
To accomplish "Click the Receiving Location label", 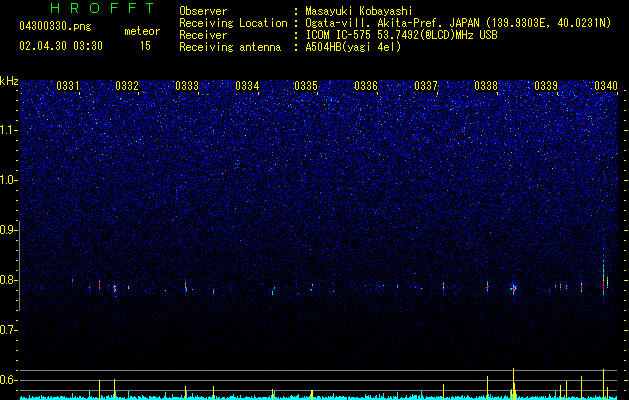I will (233, 23).
